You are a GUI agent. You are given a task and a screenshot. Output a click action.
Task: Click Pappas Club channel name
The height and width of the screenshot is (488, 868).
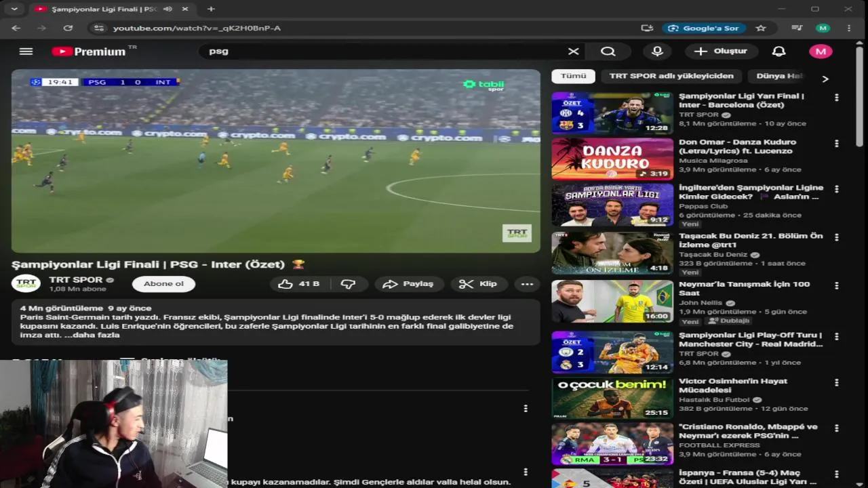coord(703,206)
